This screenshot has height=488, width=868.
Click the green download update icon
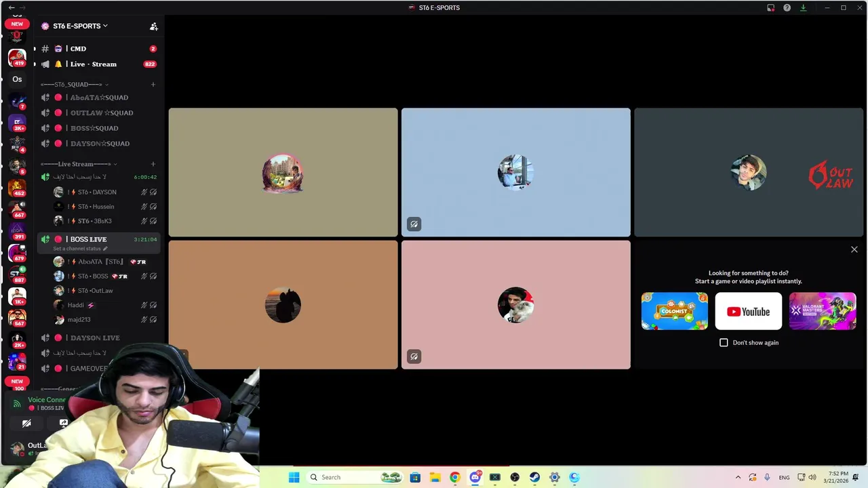[803, 8]
